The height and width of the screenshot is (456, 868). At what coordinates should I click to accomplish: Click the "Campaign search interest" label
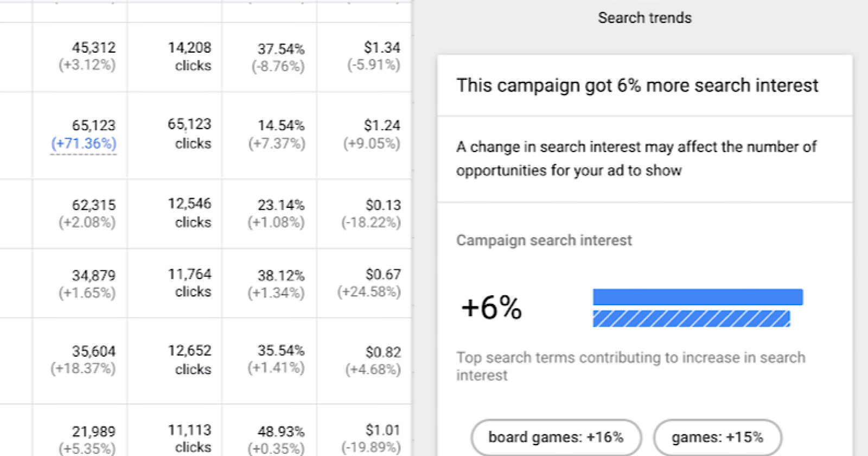[544, 240]
